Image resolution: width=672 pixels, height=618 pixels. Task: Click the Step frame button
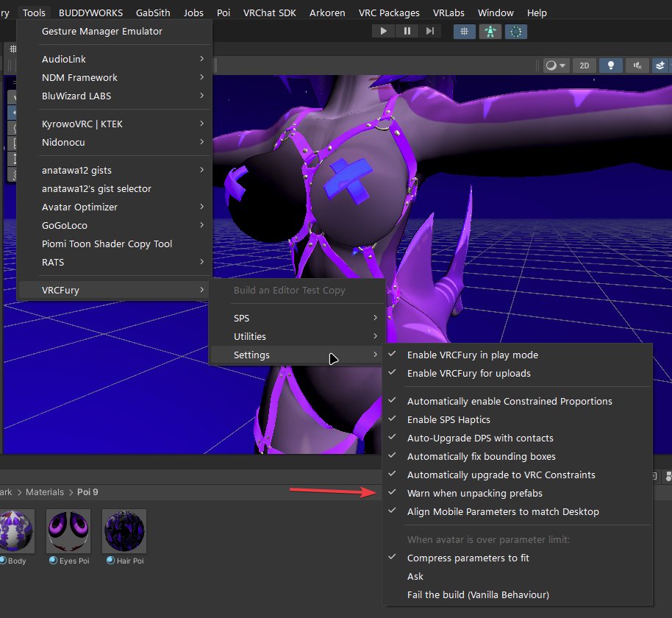430,31
